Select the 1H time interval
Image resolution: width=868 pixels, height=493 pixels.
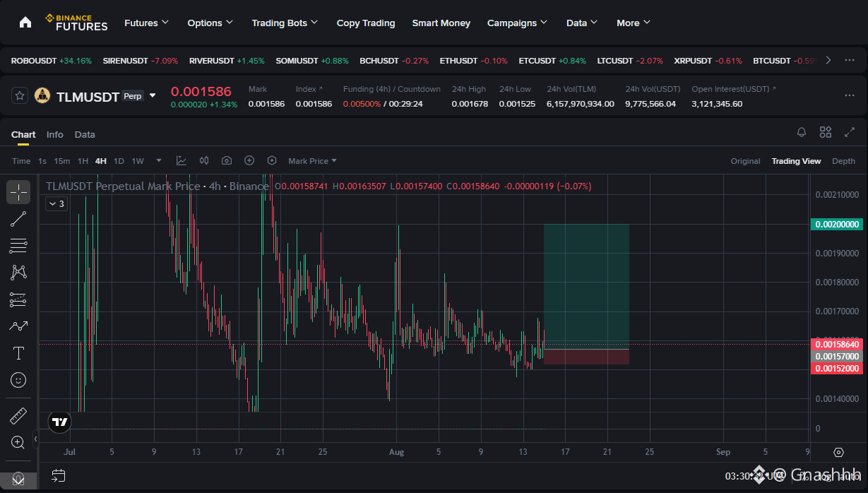(x=83, y=160)
